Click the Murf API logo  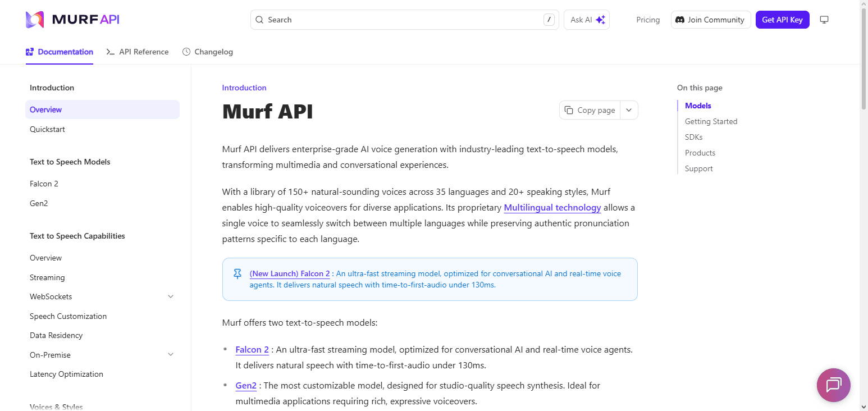pos(72,20)
